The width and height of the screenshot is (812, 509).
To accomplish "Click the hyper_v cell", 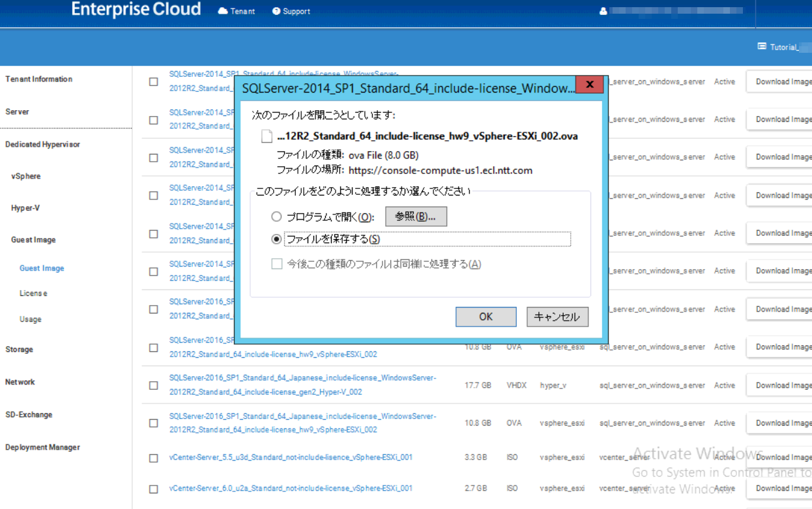I will point(553,386).
